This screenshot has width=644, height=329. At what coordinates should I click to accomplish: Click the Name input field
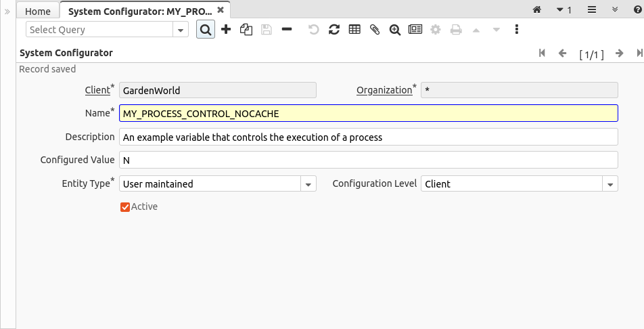point(369,113)
